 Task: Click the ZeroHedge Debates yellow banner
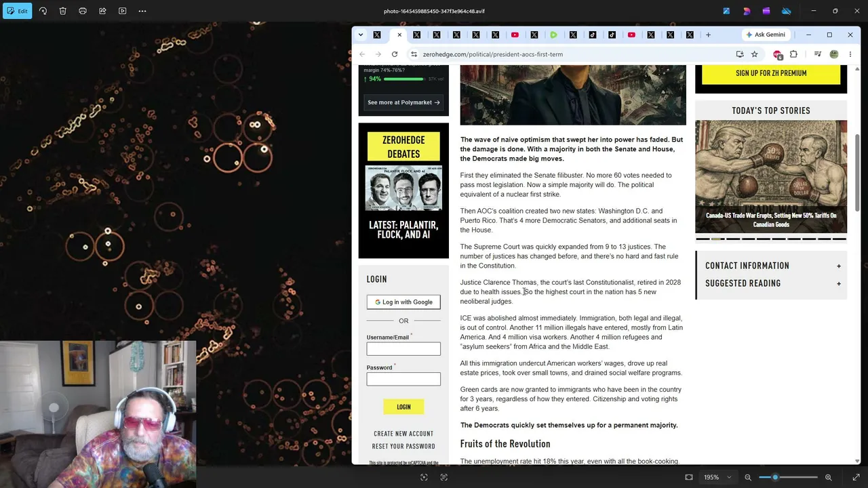click(403, 147)
